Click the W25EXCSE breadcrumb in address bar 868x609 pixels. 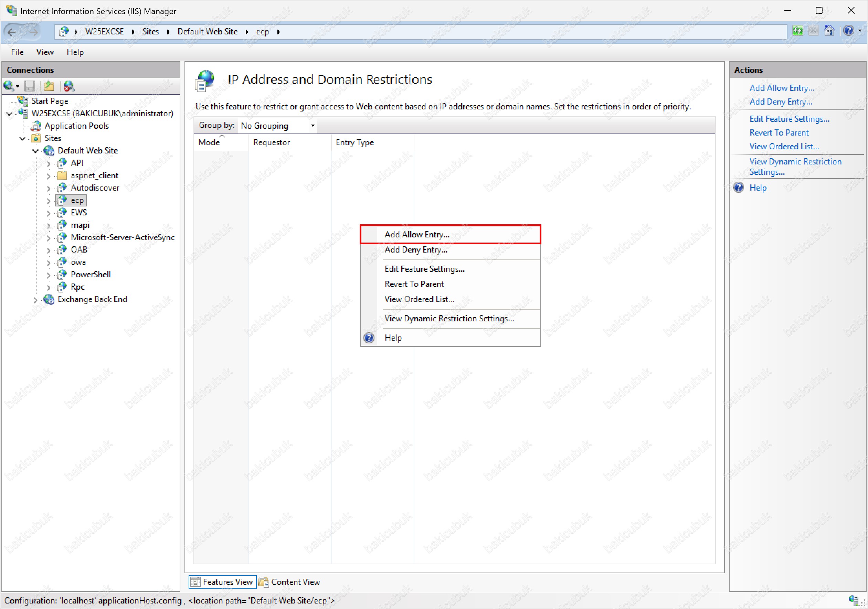click(x=105, y=32)
